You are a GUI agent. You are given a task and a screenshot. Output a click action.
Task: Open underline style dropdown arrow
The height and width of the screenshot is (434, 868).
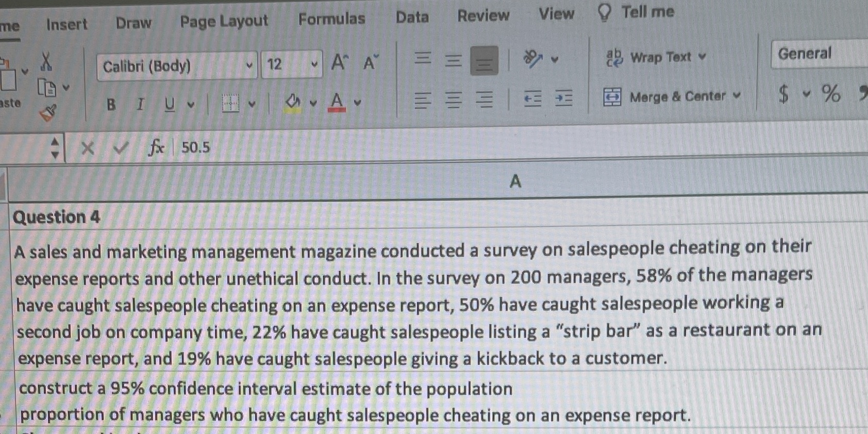pyautogui.click(x=191, y=105)
